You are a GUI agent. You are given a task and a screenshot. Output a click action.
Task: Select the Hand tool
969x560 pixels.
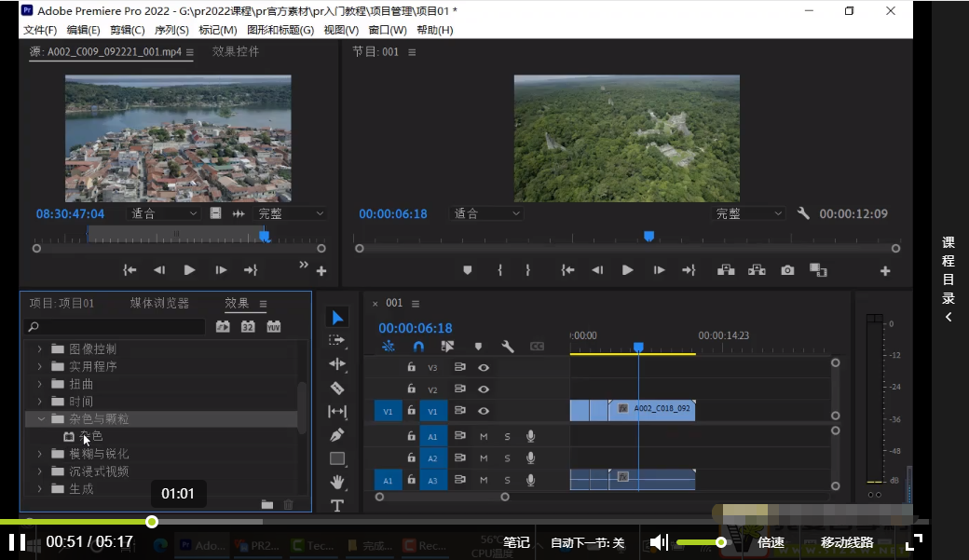[337, 482]
